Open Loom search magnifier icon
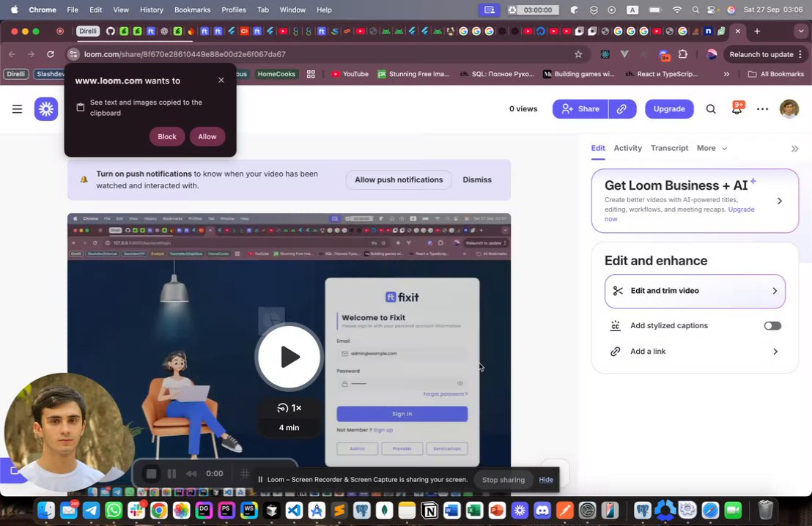 (711, 108)
